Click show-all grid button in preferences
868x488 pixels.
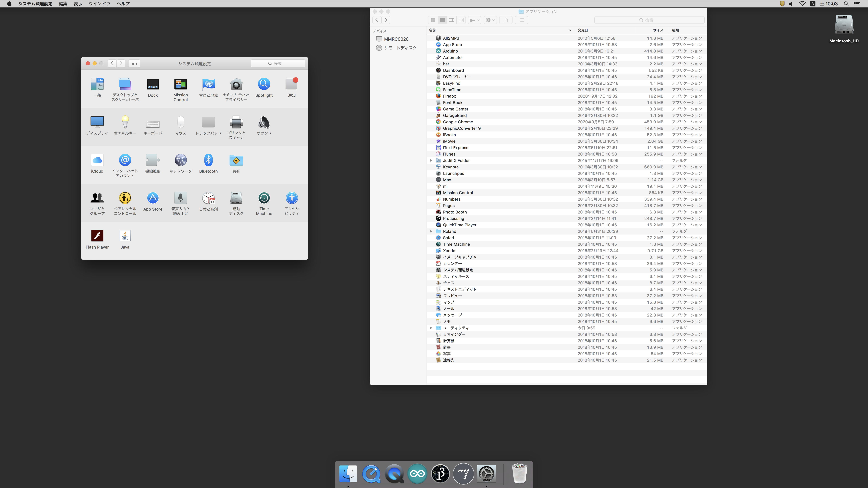coord(134,63)
